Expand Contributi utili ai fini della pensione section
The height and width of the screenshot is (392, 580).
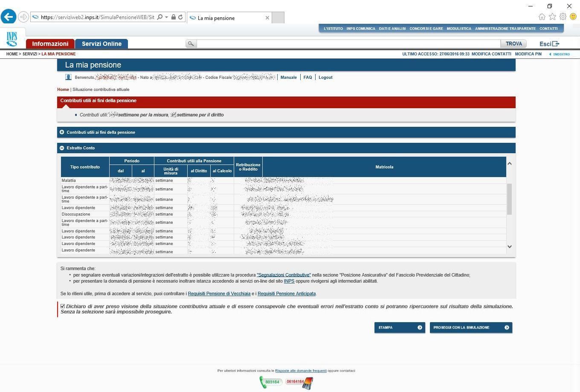[62, 132]
